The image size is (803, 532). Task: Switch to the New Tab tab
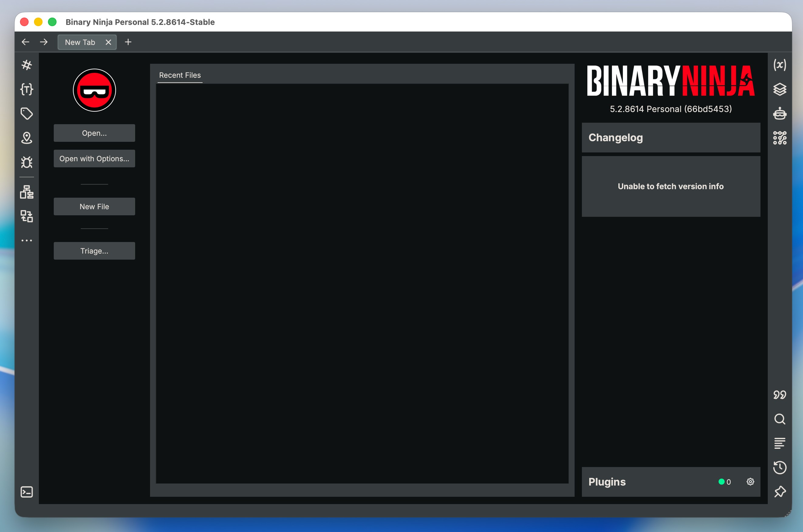point(80,43)
